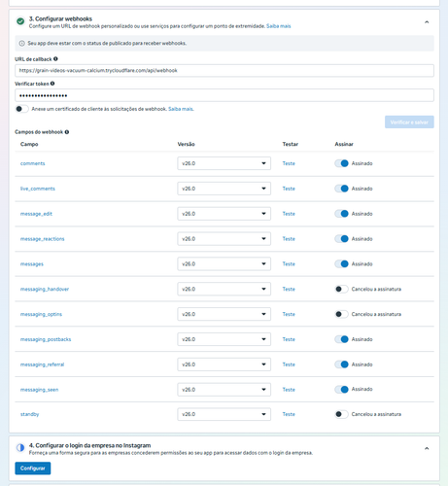
Task: Open the message_reactions field link
Action: coord(43,239)
